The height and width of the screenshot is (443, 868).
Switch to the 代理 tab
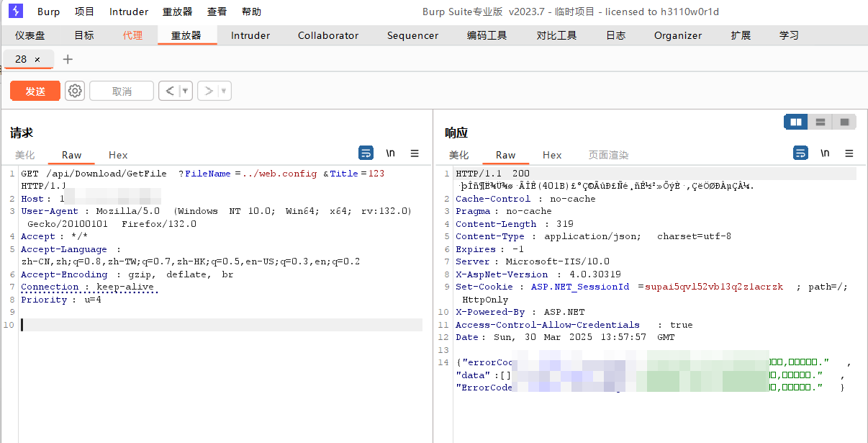132,35
